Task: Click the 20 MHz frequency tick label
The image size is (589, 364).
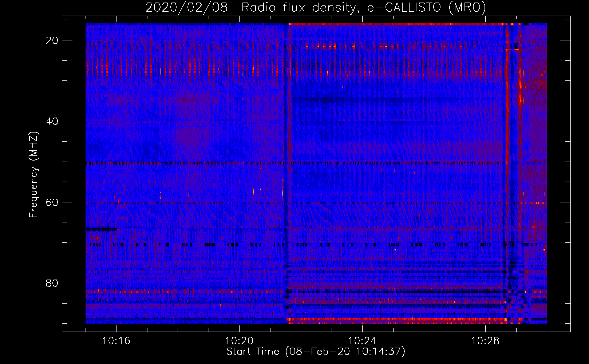Action: tap(52, 40)
